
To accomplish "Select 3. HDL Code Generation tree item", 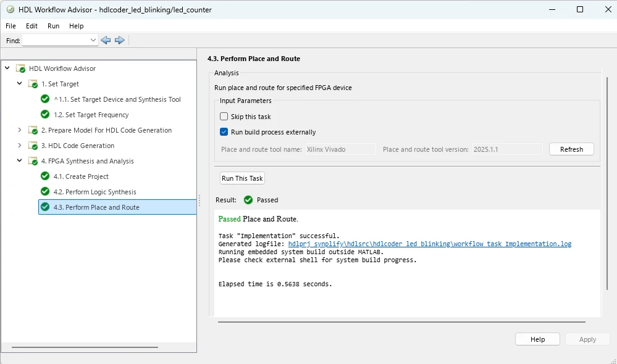I will [x=78, y=146].
